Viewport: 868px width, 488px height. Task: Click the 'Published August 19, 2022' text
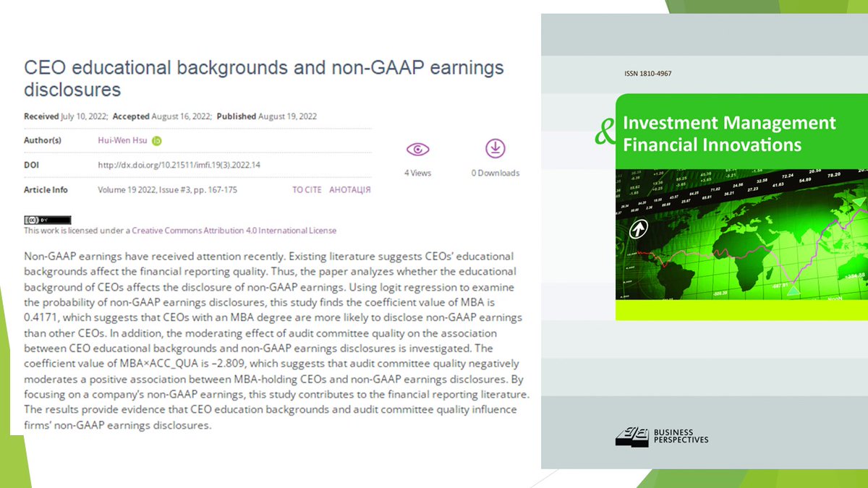pos(267,116)
